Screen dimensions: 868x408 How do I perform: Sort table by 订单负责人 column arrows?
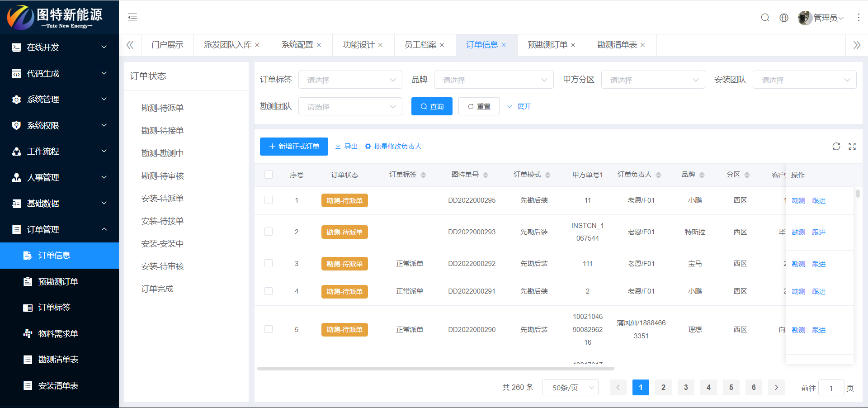[x=658, y=175]
